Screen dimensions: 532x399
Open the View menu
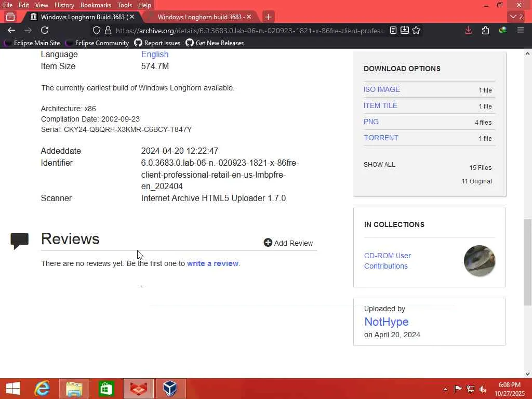coord(42,5)
